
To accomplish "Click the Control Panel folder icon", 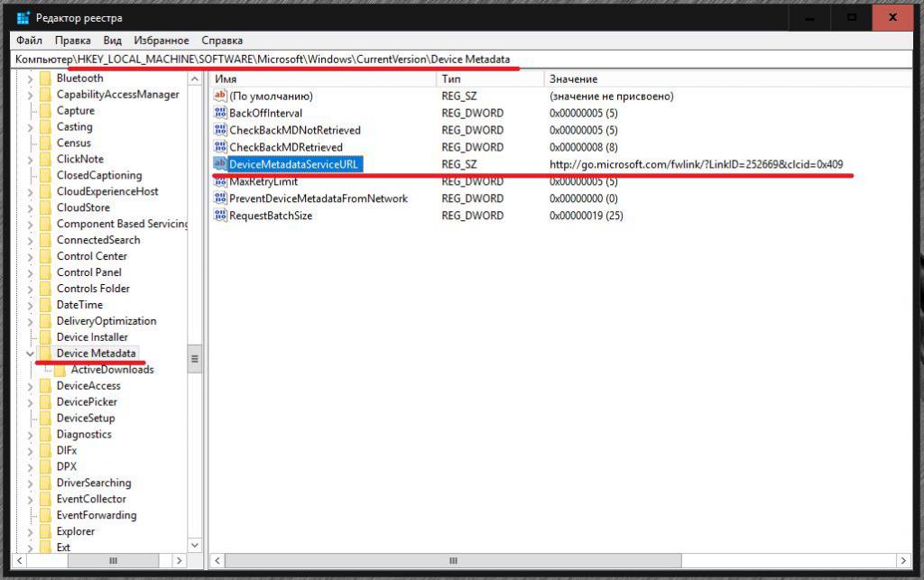I will pos(45,272).
